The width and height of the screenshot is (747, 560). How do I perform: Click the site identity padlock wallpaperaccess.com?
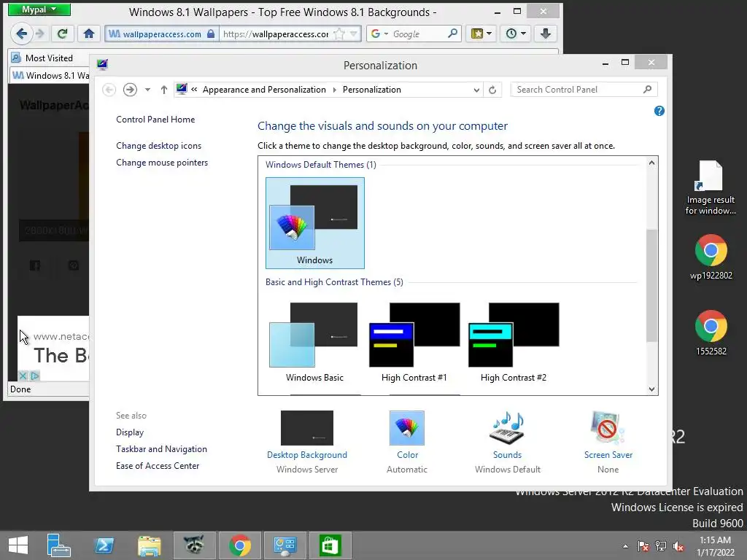(x=161, y=34)
